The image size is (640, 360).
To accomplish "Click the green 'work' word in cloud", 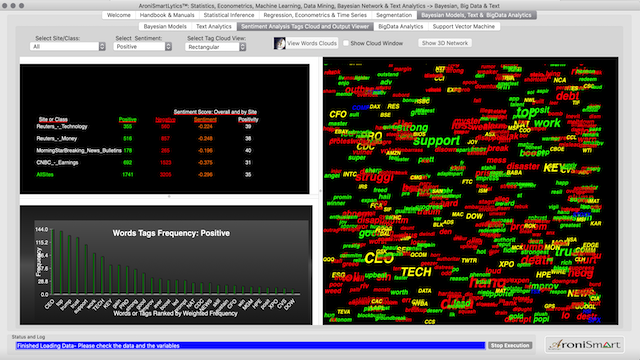I will tap(547, 123).
